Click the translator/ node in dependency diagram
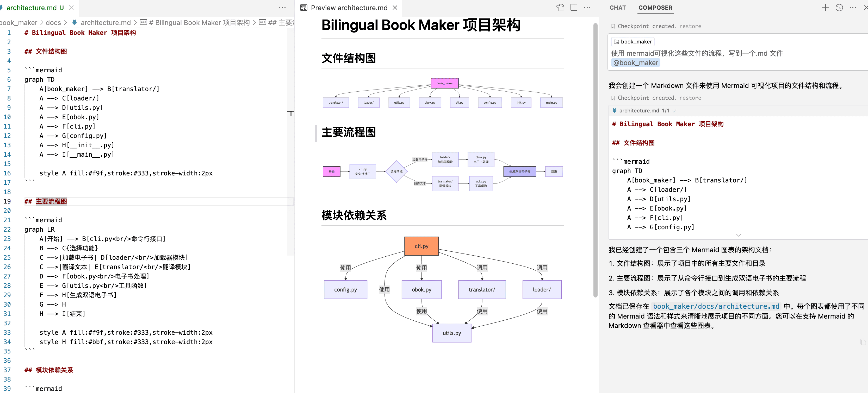Viewport: 868px width, 393px height. point(481,289)
